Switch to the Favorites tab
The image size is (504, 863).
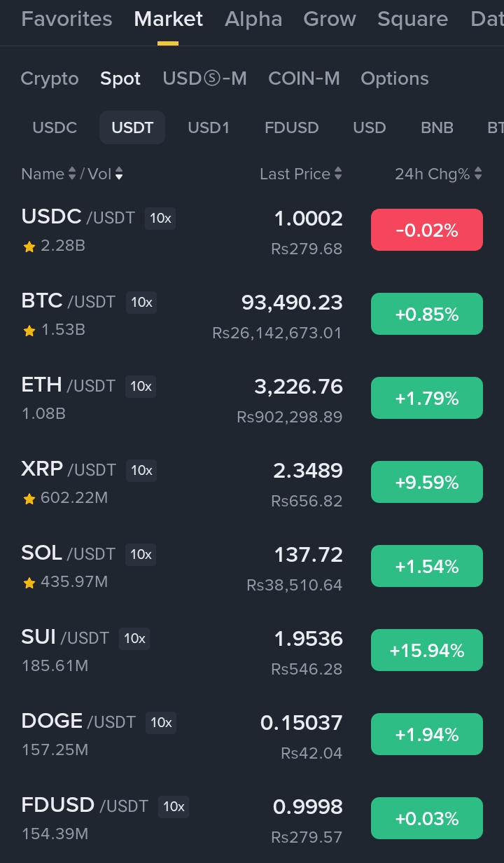click(66, 19)
